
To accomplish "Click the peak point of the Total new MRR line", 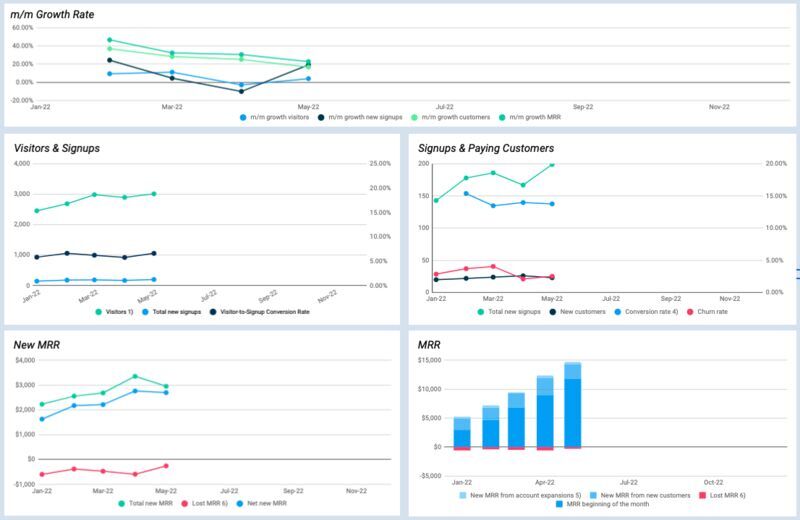I will [135, 377].
